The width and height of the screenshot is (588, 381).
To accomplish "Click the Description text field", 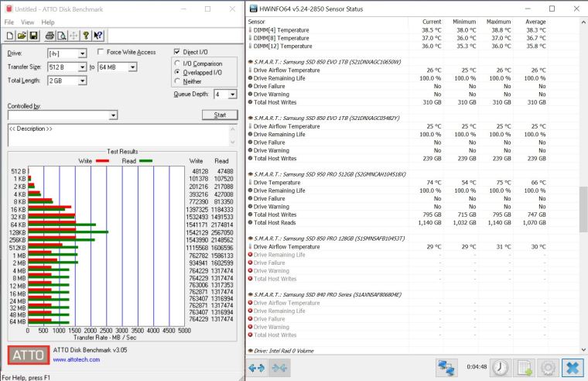I will click(x=118, y=135).
